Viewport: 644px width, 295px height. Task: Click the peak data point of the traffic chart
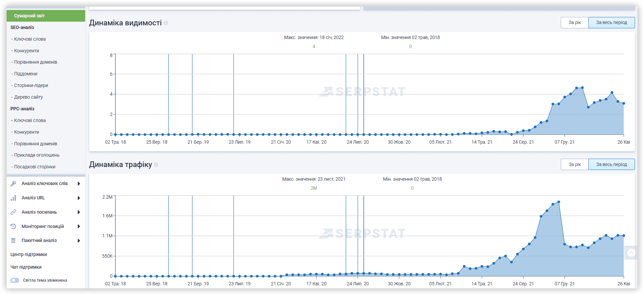[559, 202]
